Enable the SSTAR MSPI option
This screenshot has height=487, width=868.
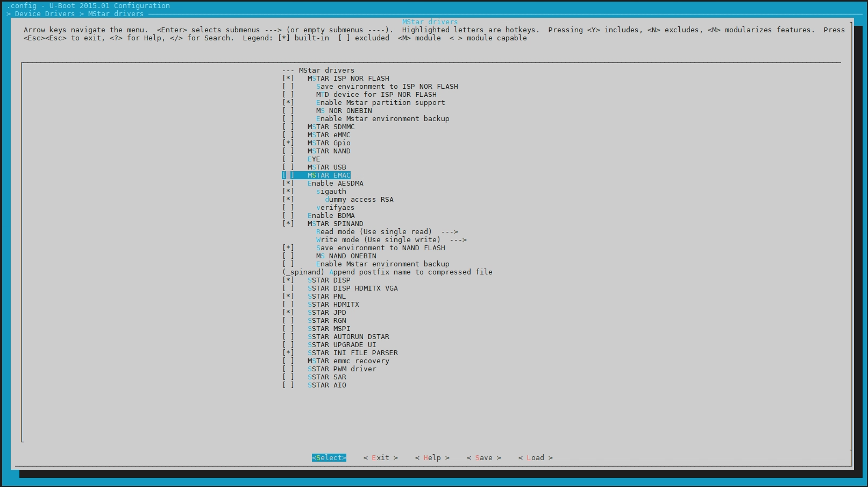pos(316,329)
